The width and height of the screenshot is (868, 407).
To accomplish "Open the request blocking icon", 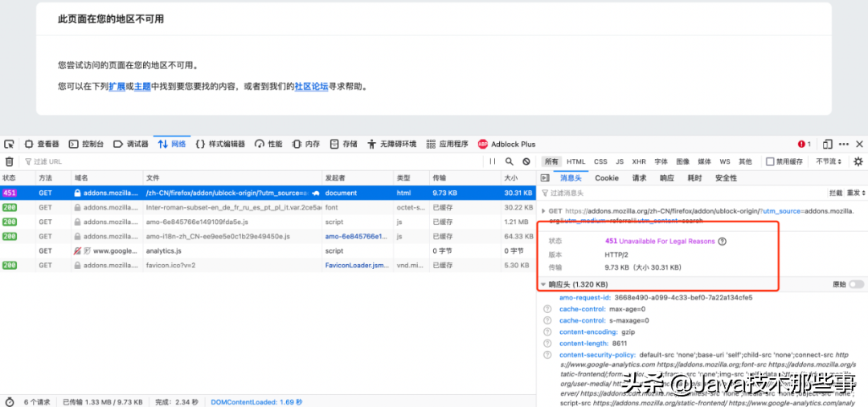I will 526,161.
